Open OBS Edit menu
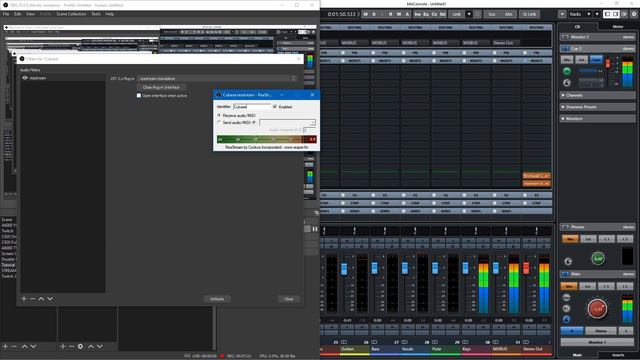Image resolution: width=640 pixels, height=360 pixels. (x=18, y=14)
